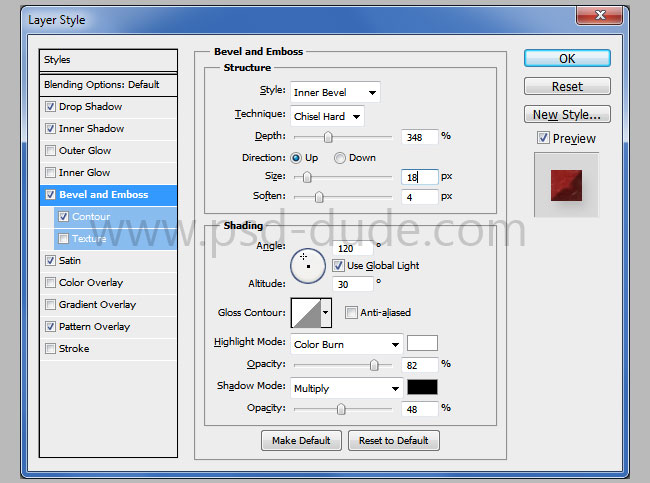The height and width of the screenshot is (483, 650).
Task: Click the Highlight Opacity slider handle
Action: [374, 365]
